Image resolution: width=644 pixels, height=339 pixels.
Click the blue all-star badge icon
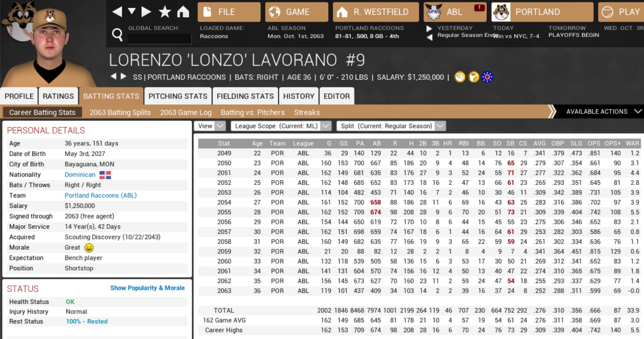(487, 77)
